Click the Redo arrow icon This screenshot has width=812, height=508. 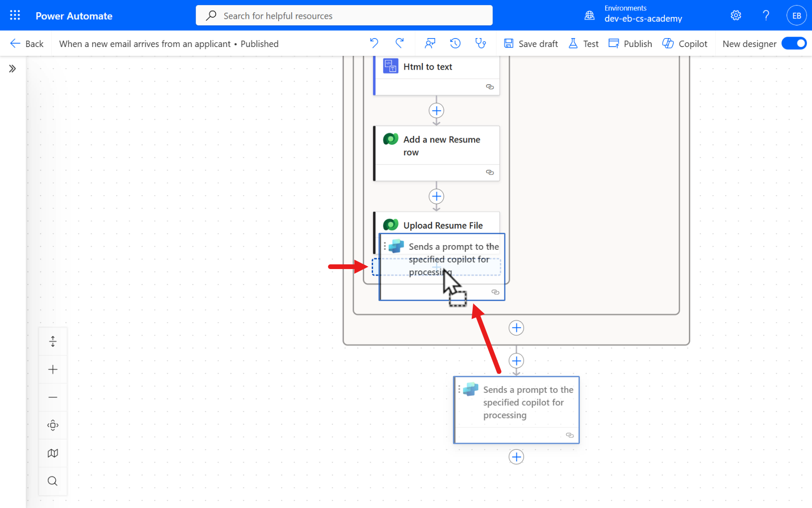pos(399,43)
